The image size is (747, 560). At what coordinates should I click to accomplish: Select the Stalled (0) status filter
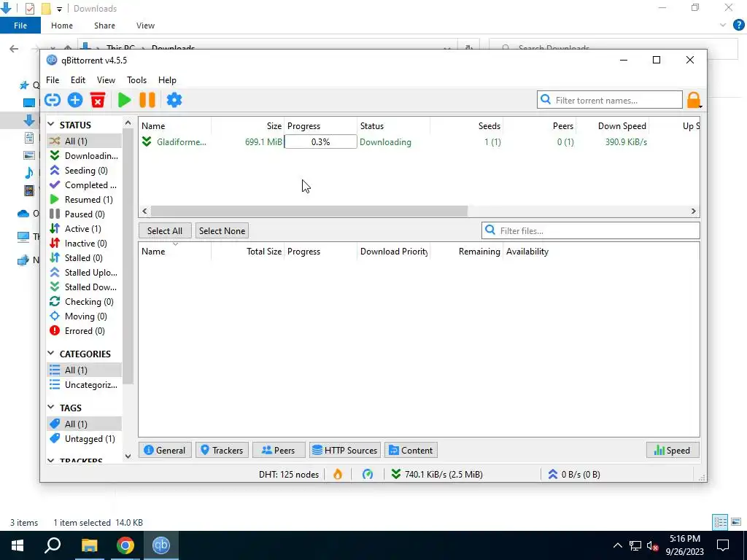click(85, 257)
